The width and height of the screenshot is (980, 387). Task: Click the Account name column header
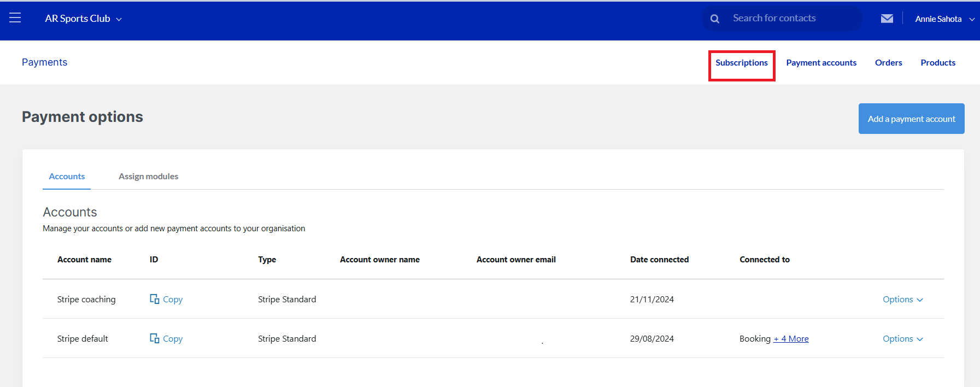pyautogui.click(x=84, y=260)
